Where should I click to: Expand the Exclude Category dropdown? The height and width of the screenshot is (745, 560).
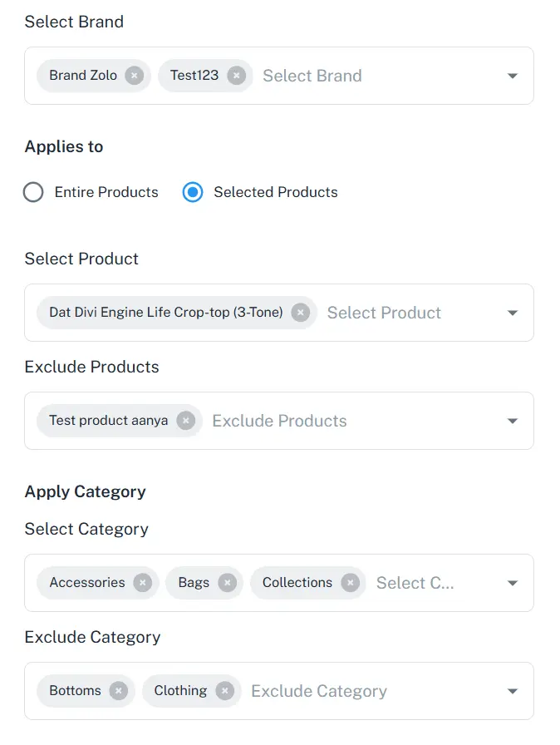[512, 690]
